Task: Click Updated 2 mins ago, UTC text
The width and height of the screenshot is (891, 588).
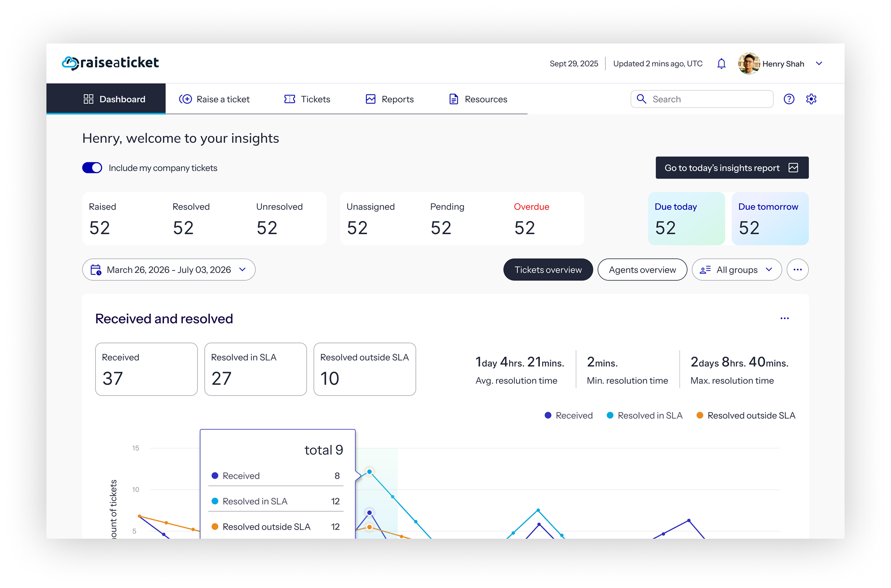Action: [658, 64]
